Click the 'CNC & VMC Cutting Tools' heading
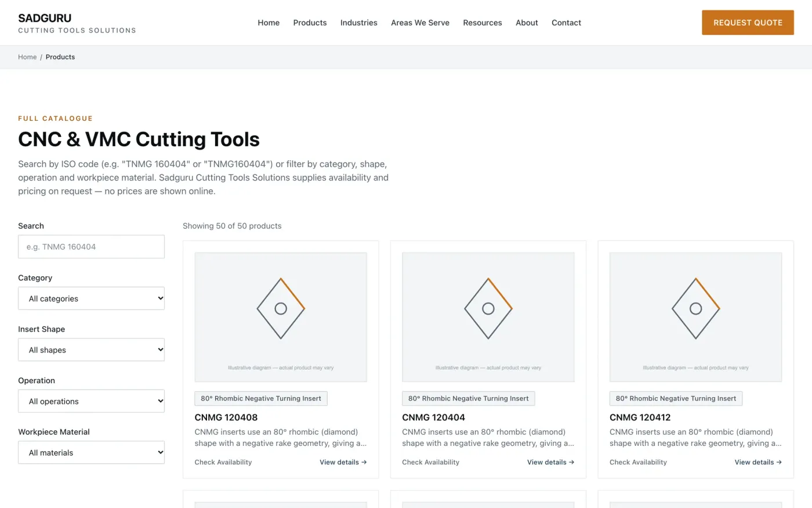The height and width of the screenshot is (508, 812). [x=139, y=139]
